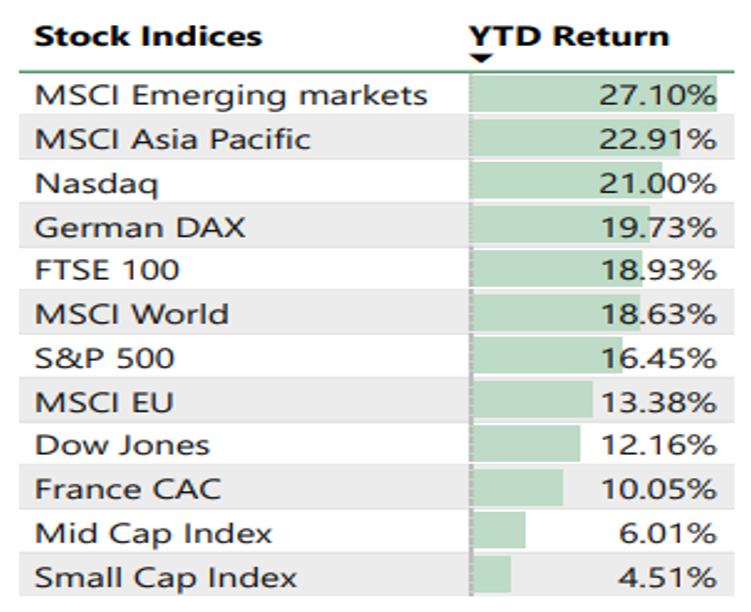Select the MSCI Asia Pacific row label
The width and height of the screenshot is (751, 612).
point(172,139)
